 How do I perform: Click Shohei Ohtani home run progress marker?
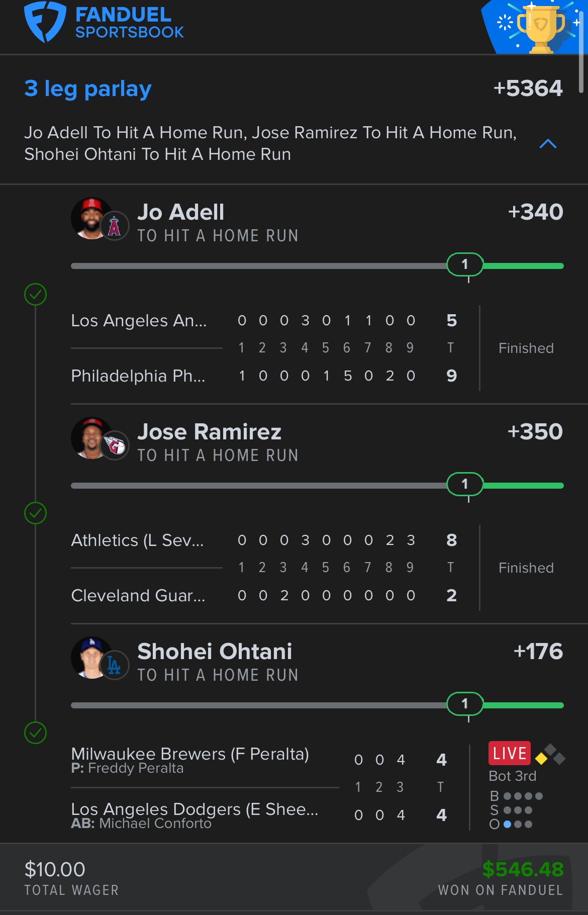[465, 704]
